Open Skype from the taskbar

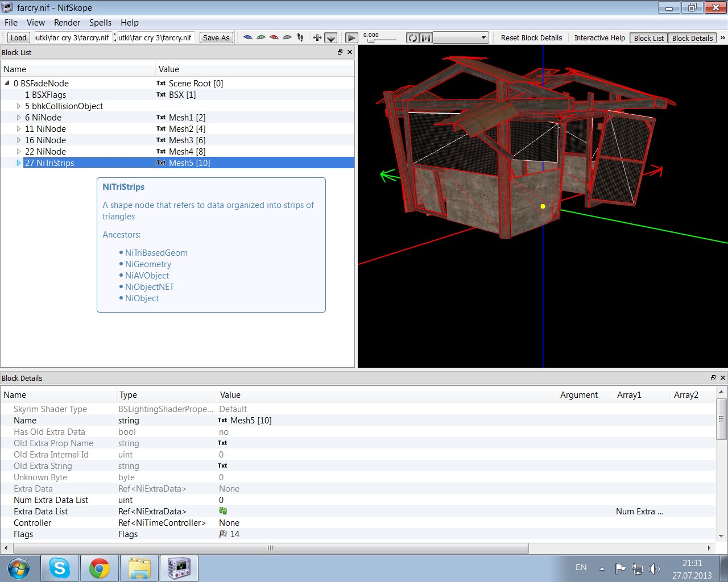[x=60, y=568]
